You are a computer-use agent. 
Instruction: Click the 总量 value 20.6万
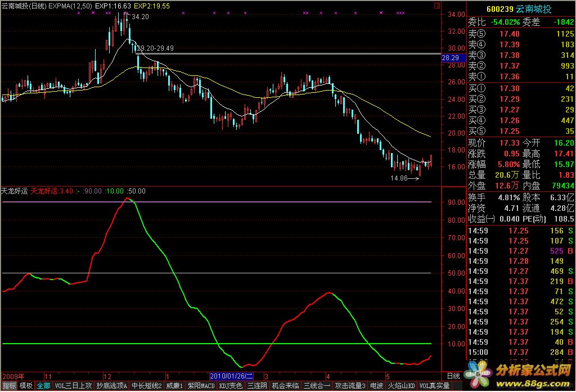tap(507, 175)
